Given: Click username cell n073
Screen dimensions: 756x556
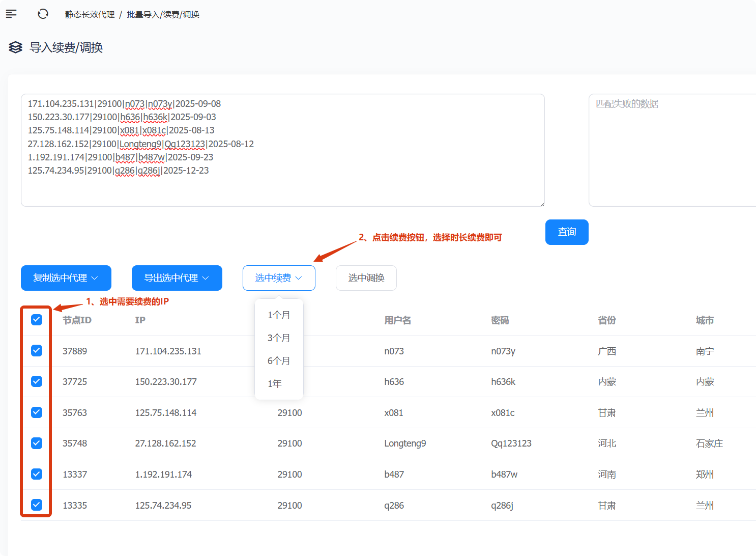Looking at the screenshot, I should pyautogui.click(x=394, y=351).
